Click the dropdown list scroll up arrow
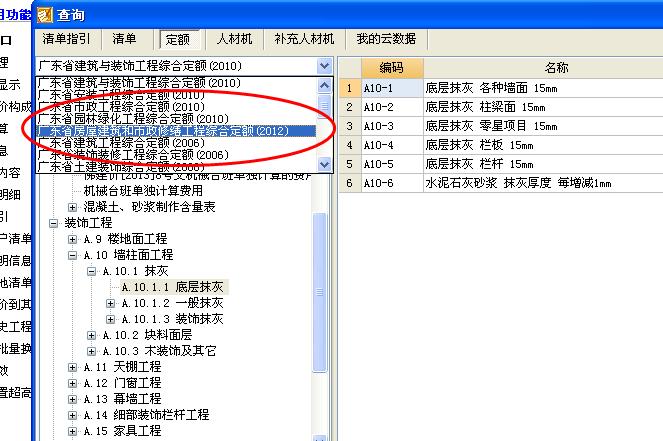 [324, 85]
